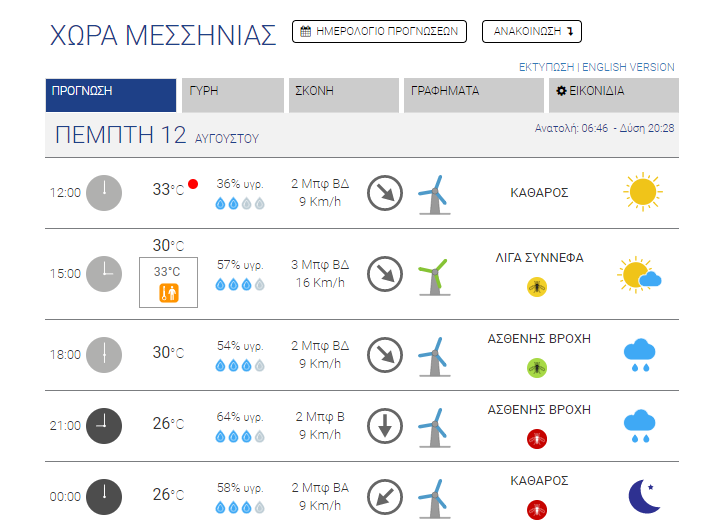Open the ΗΜΕΡΟΛΟΓΙΟ ΠΡΟΓΝΩΣΕΩΝ calendar
The height and width of the screenshot is (532, 720).
point(379,32)
